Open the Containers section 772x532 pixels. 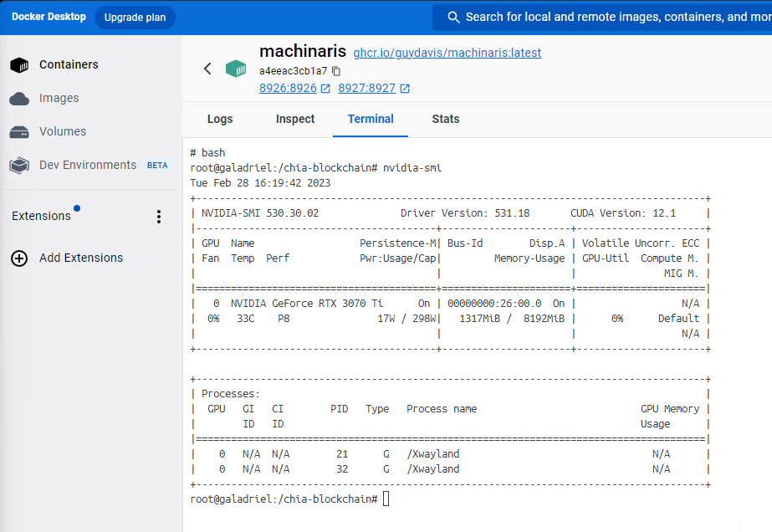69,64
